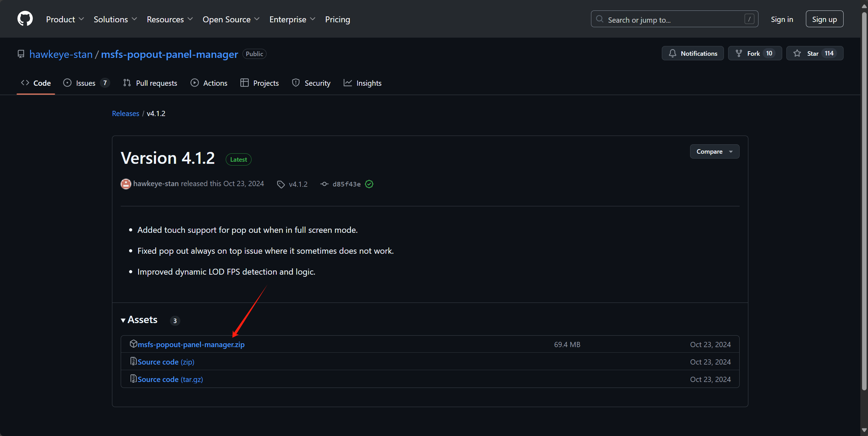Viewport: 868px width, 436px height.
Task: Click the slash shortcut key icon
Action: (749, 19)
